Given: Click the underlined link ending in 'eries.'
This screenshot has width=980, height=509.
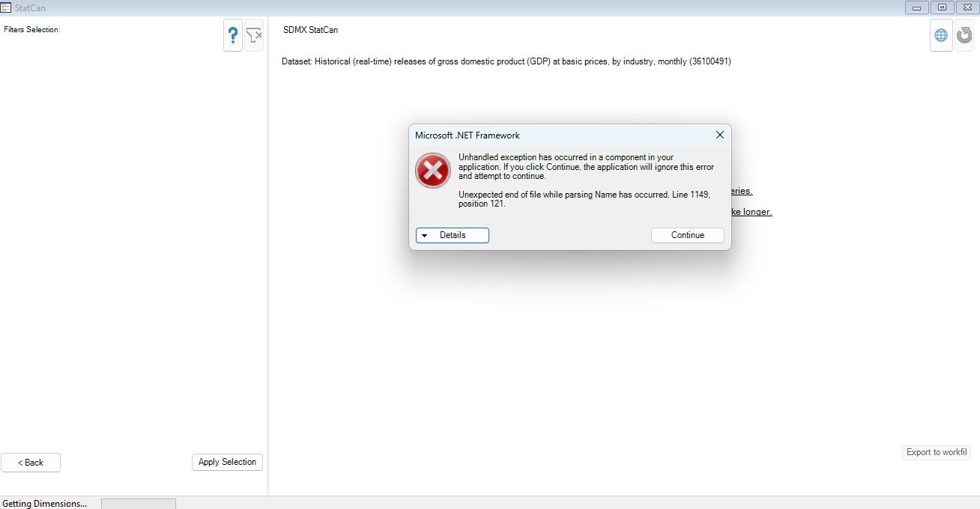Looking at the screenshot, I should tap(740, 192).
